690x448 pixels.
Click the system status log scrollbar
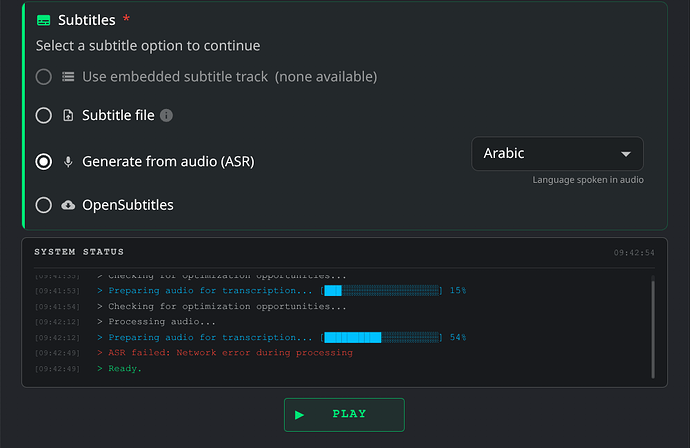pyautogui.click(x=653, y=327)
